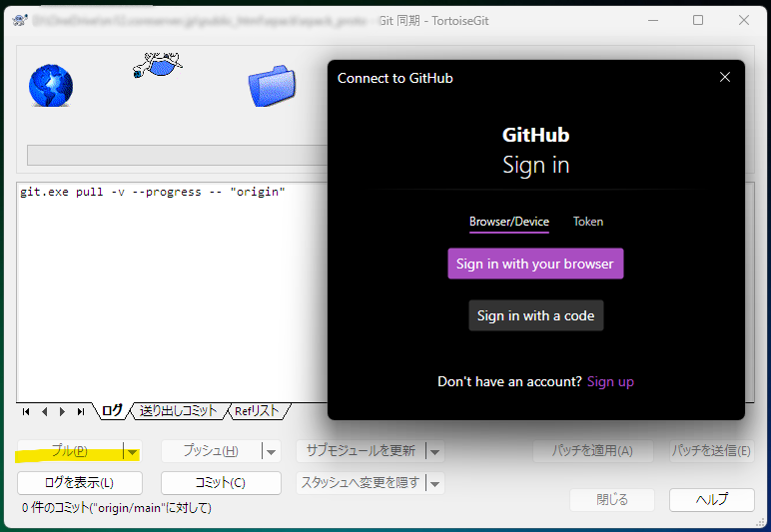
Task: Open スタッシュへ変更を隠す dropdown arrow
Action: [434, 484]
